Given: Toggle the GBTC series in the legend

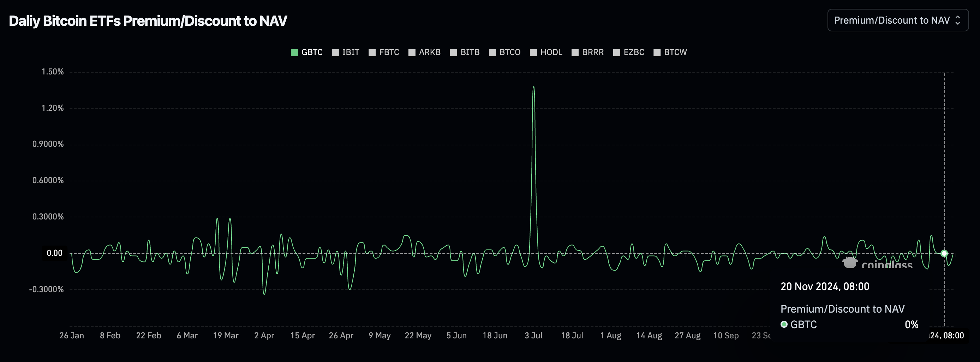Looking at the screenshot, I should [306, 53].
